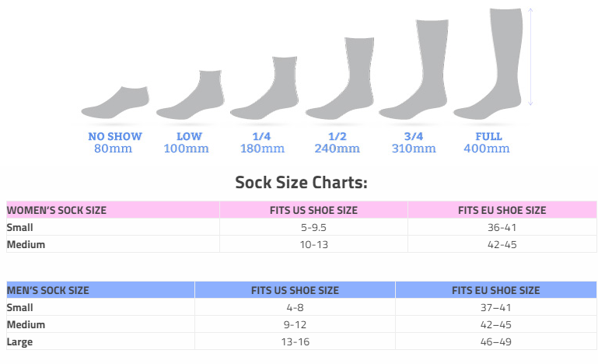598x364 pixels.
Task: Select the 3/4 length sock image
Action: [416, 71]
